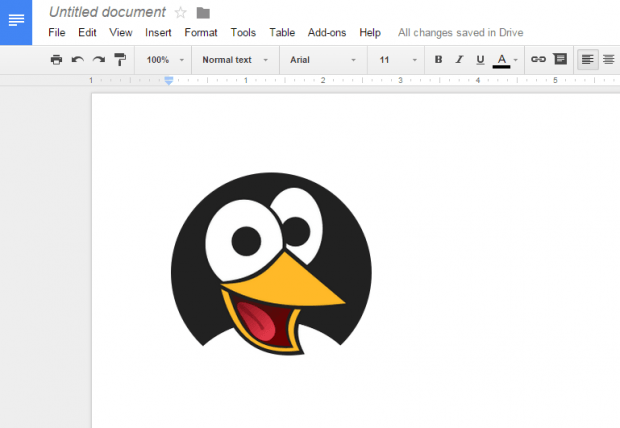This screenshot has width=620, height=428.
Task: Star the Untitled document
Action: (x=180, y=13)
